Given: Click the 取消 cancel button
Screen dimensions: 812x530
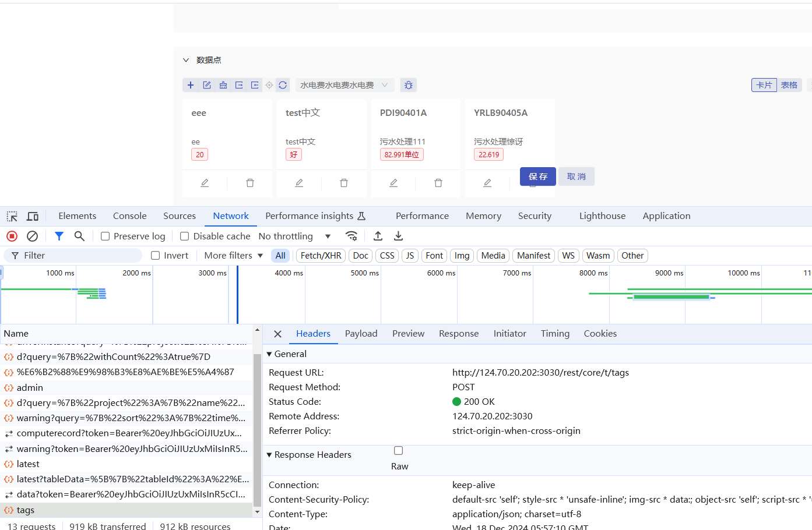Looking at the screenshot, I should pos(577,176).
